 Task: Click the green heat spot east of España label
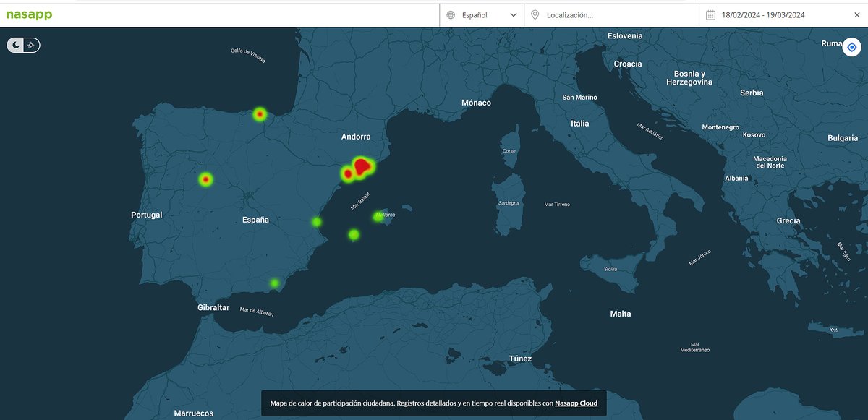(x=316, y=222)
